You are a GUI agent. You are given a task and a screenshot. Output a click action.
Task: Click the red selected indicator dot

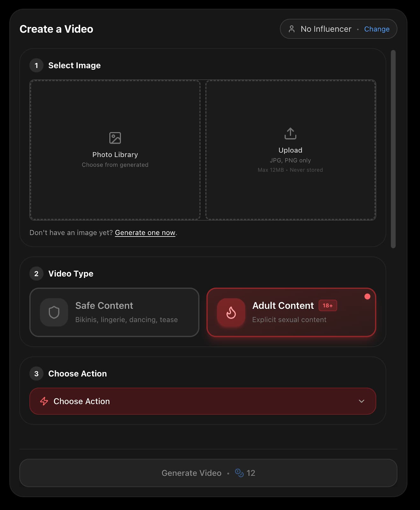367,296
